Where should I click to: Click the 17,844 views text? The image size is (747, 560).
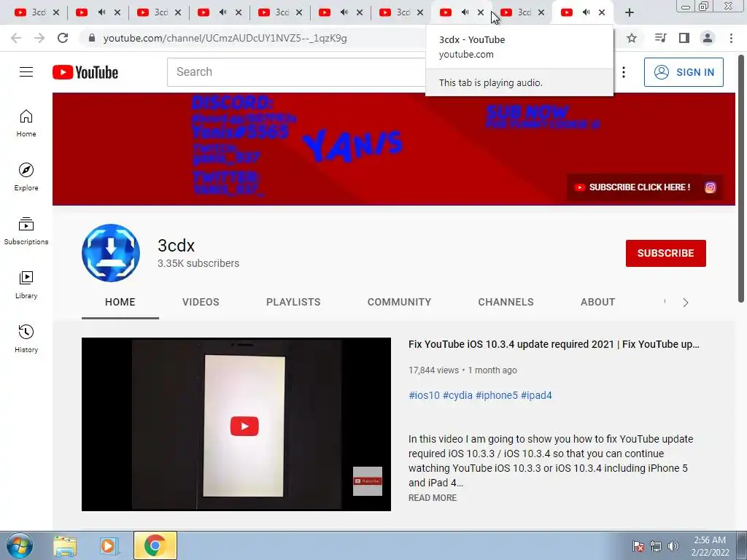point(433,370)
